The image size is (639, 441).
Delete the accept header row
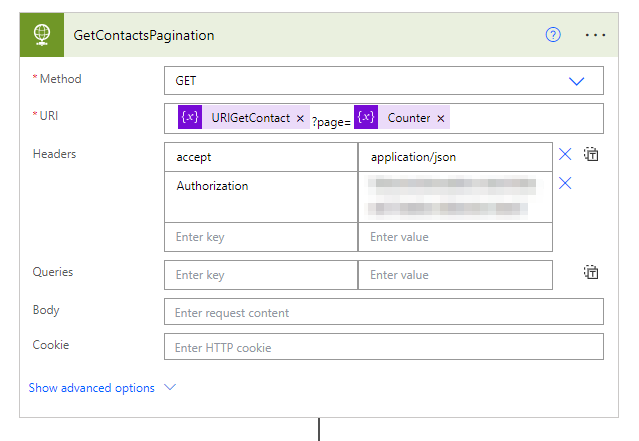point(565,155)
